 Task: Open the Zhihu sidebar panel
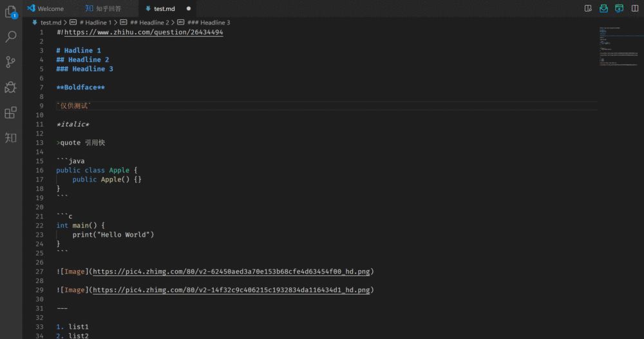10,137
